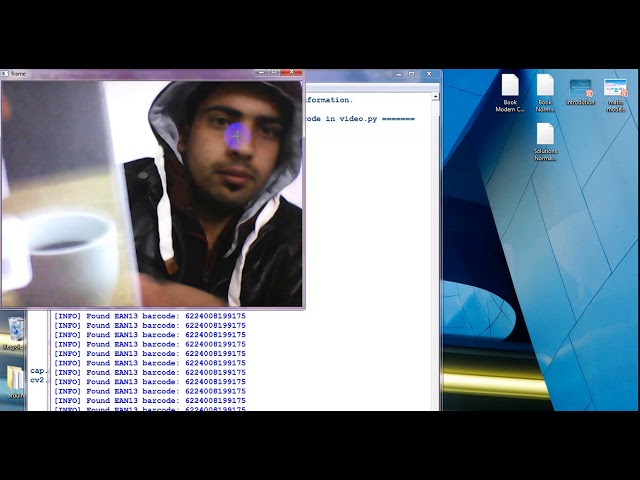The width and height of the screenshot is (640, 480).
Task: Open the Recycle Bin desktop icon
Action: pyautogui.click(x=14, y=333)
